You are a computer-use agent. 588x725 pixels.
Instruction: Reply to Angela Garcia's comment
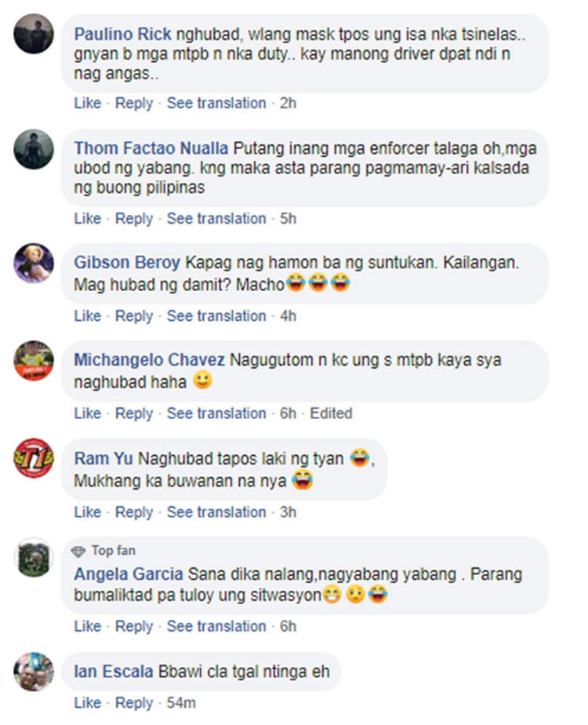133,626
